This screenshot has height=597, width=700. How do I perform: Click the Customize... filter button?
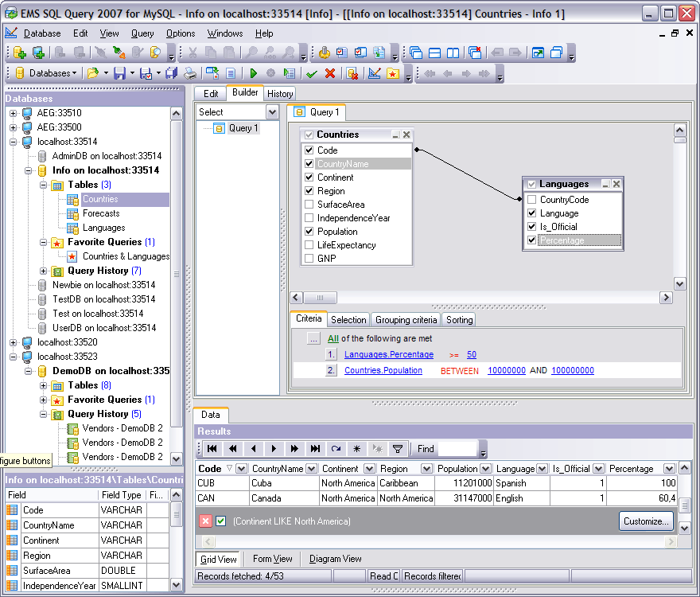click(646, 521)
